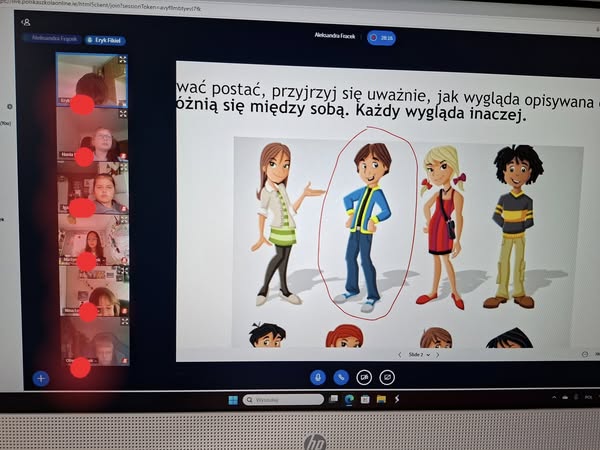Open the Windows Start menu
The height and width of the screenshot is (450, 600).
pos(233,400)
